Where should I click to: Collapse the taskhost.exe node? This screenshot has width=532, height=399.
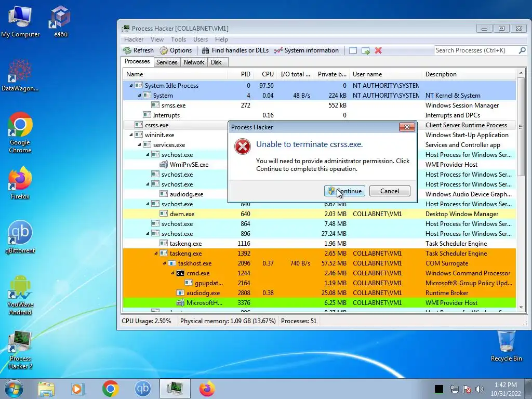[164, 263]
